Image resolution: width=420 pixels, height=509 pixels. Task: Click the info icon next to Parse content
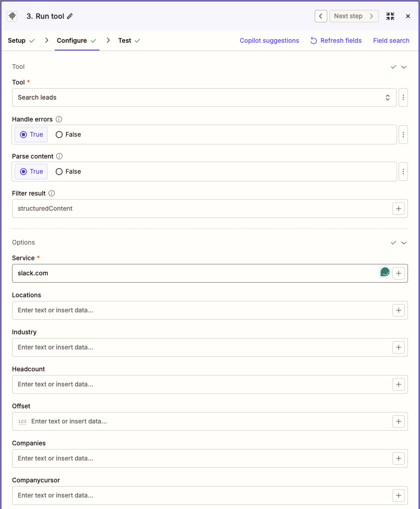pyautogui.click(x=59, y=156)
